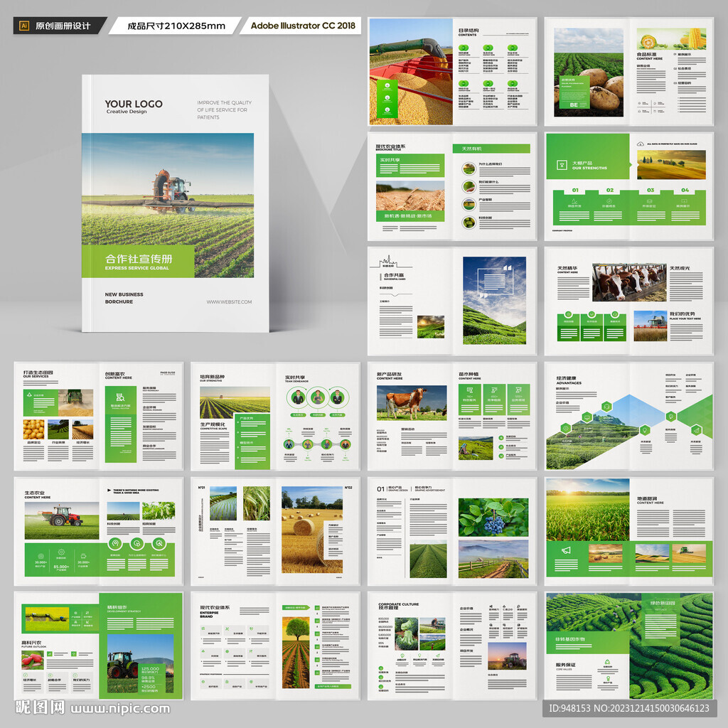Click the CORPORATE CULTURE 技术管理 heading
Screen dimensions: 728x728
[398, 606]
